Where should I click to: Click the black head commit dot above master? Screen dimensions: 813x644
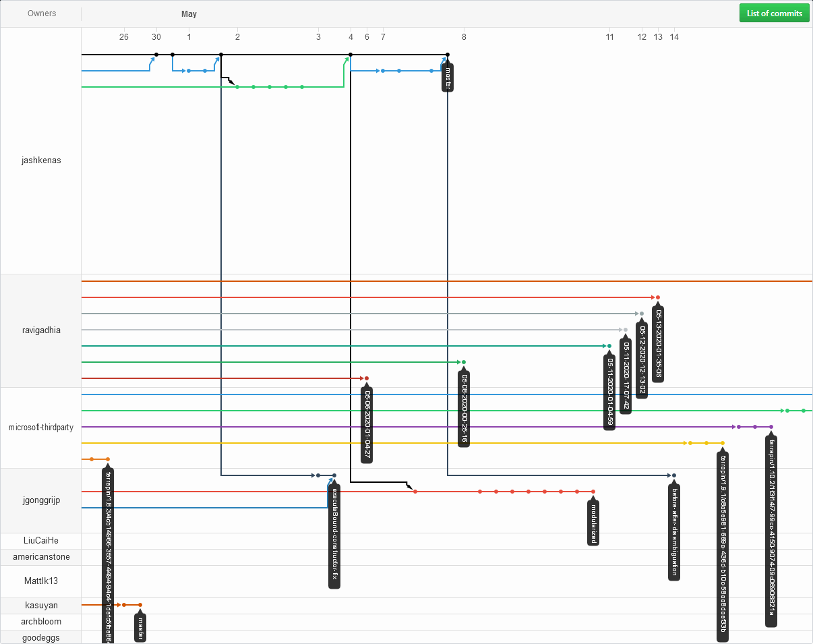click(448, 55)
